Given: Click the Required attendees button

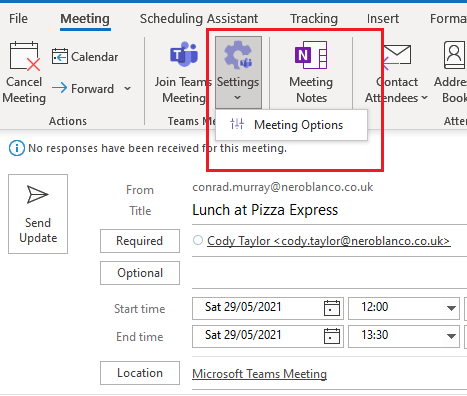Looking at the screenshot, I should (x=140, y=241).
